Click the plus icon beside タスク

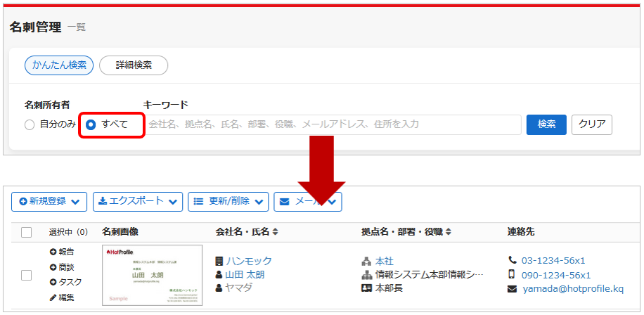(x=53, y=282)
